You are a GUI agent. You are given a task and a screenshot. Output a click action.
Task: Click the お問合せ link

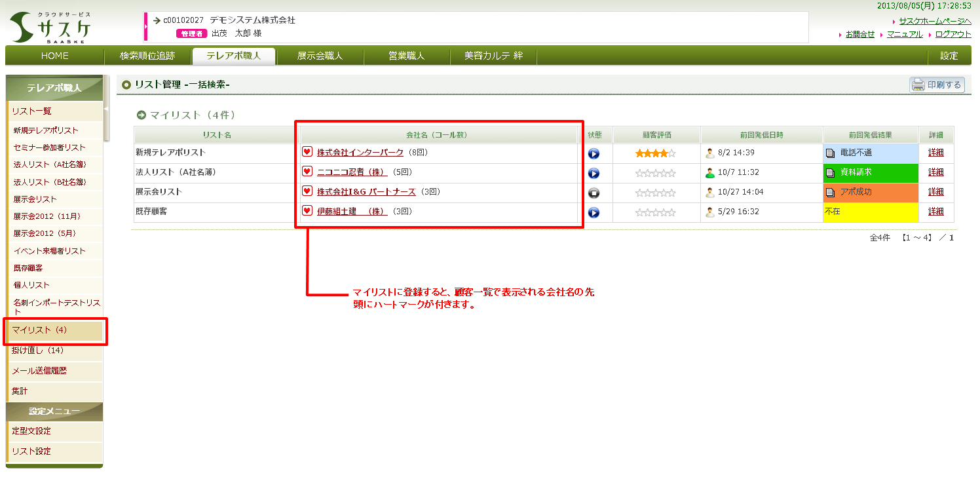(860, 34)
